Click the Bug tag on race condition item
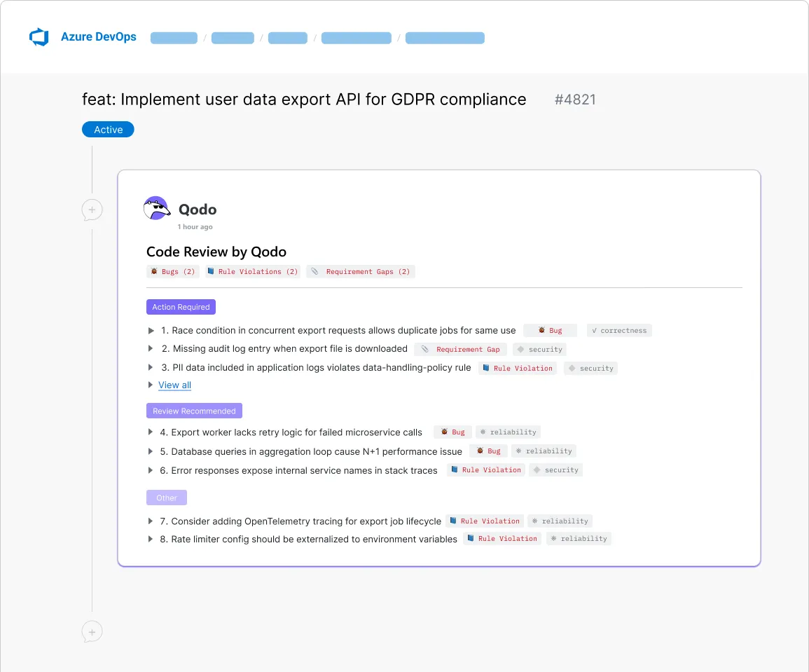 tap(550, 330)
